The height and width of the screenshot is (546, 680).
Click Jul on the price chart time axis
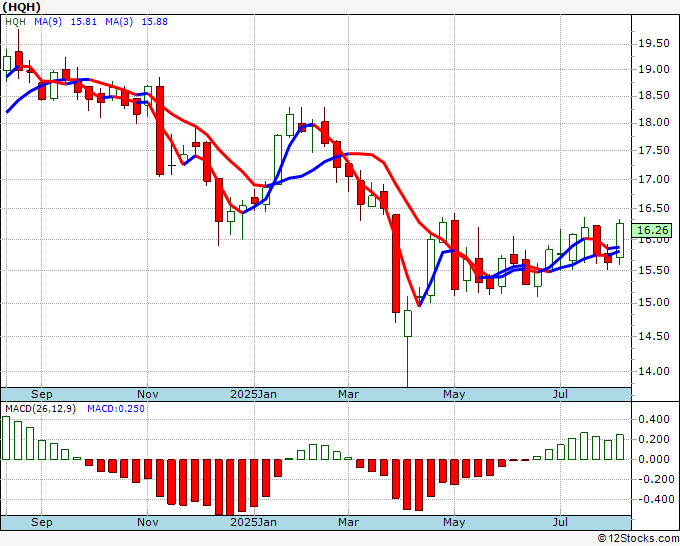[x=560, y=394]
